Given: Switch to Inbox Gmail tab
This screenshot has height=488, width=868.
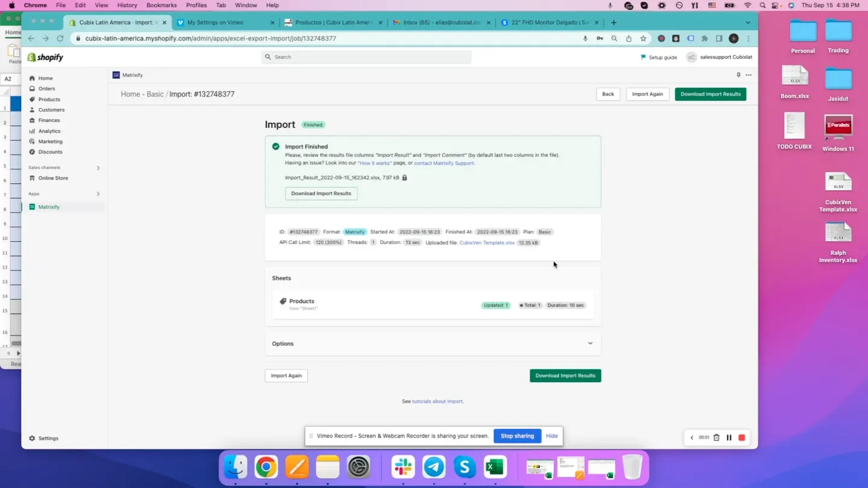Looking at the screenshot, I should tap(442, 23).
